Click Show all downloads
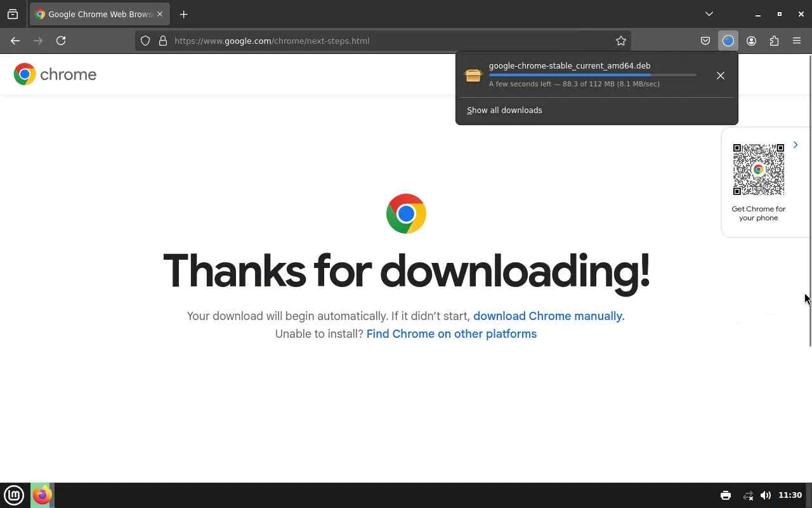 click(504, 110)
